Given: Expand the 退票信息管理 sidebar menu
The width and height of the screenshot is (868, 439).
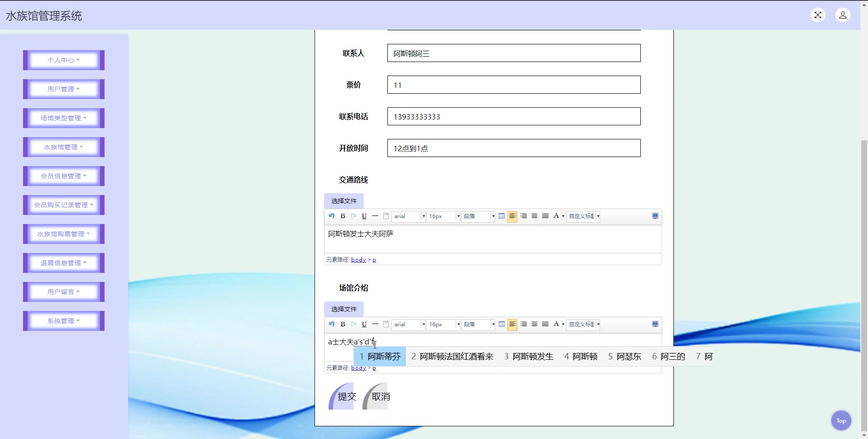Looking at the screenshot, I should [64, 263].
